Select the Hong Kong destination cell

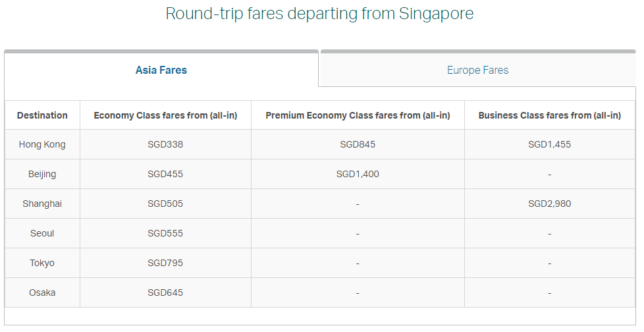(42, 144)
